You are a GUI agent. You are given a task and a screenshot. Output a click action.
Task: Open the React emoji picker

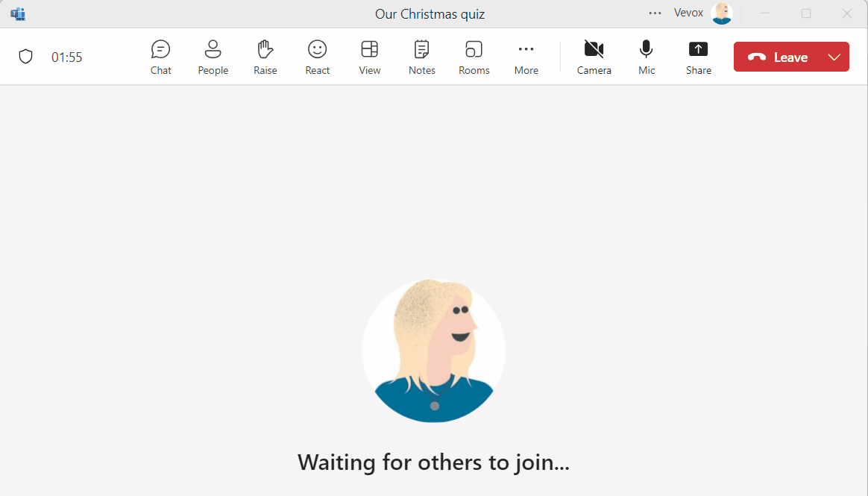pyautogui.click(x=317, y=56)
